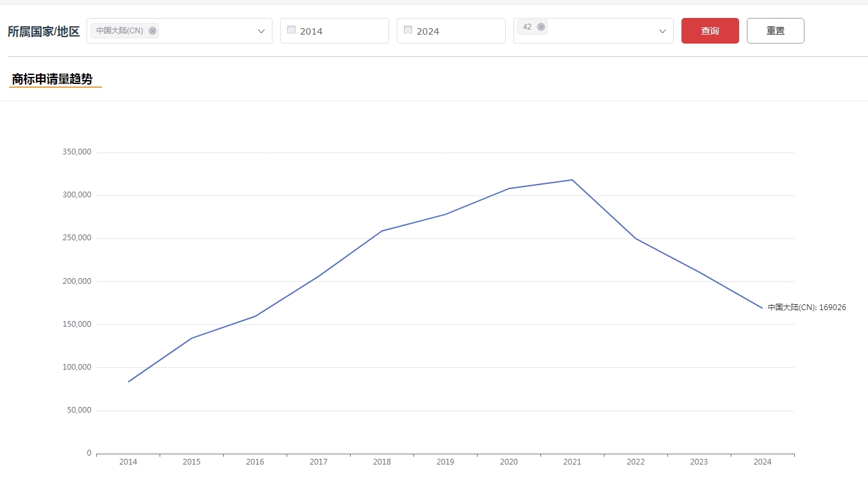This screenshot has height=478, width=868.
Task: Expand the country/region dropdown arrow
Action: click(261, 31)
